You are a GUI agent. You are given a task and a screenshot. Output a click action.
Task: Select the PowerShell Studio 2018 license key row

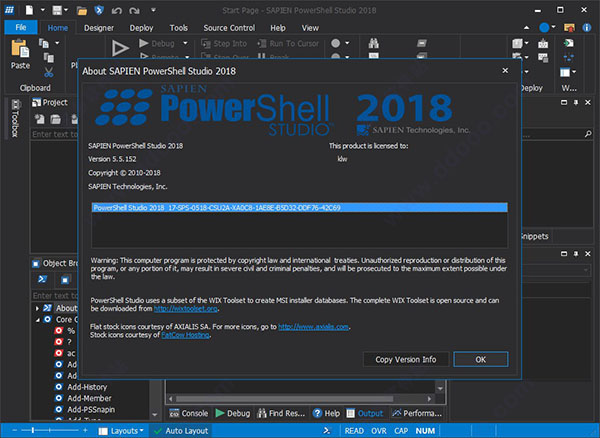coord(300,208)
